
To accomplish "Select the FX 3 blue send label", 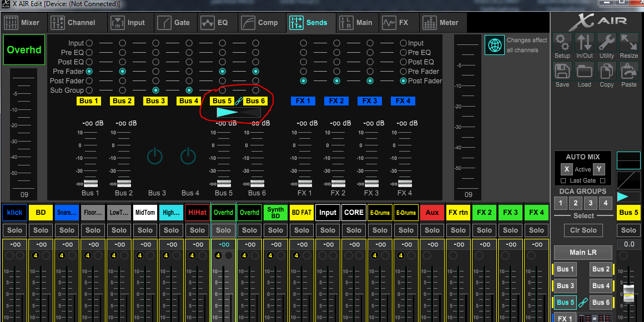I will (370, 101).
